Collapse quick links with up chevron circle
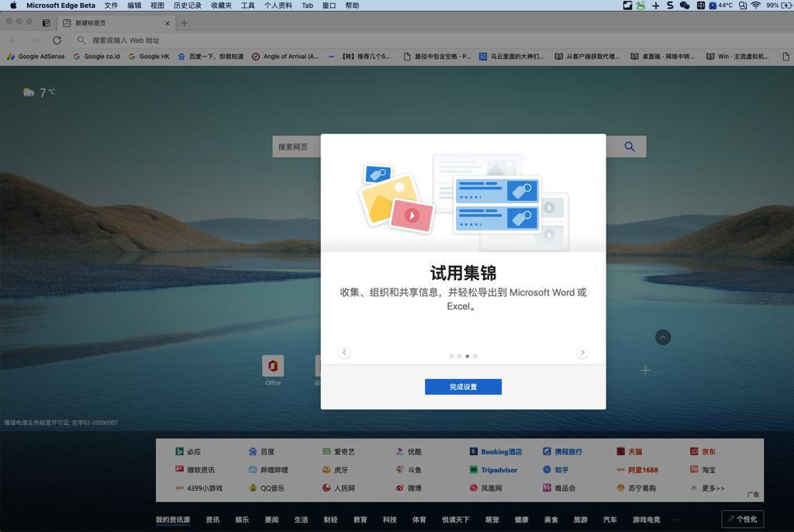The image size is (794, 532). point(663,337)
